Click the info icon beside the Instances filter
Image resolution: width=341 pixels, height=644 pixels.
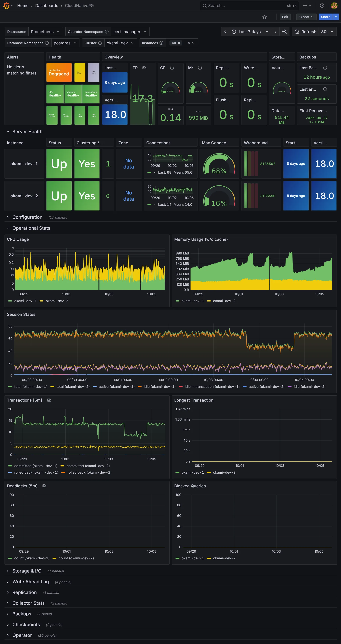point(161,43)
